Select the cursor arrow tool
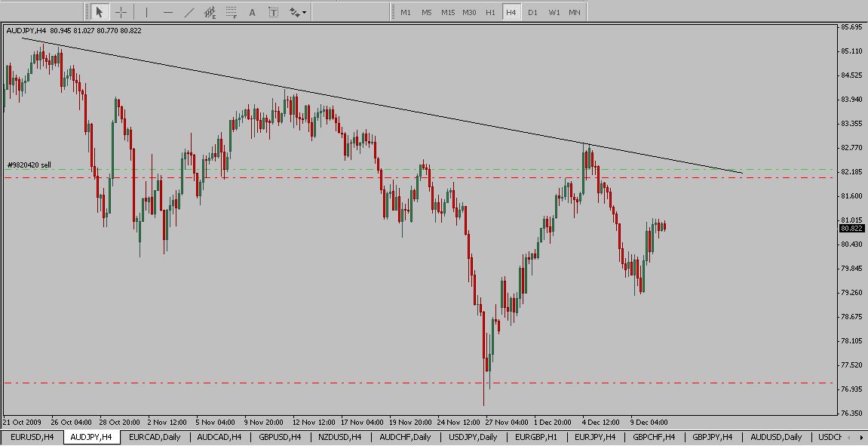The image size is (868, 446). [x=99, y=12]
